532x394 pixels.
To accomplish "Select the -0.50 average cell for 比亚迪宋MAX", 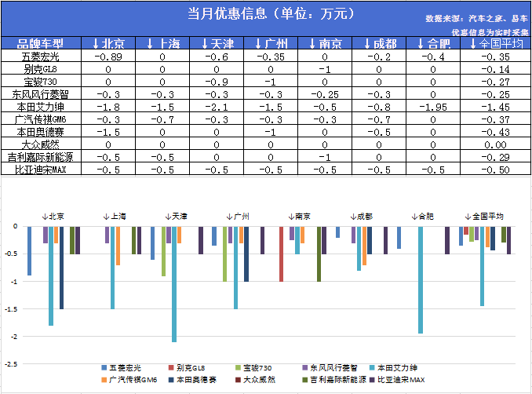I will pos(496,170).
